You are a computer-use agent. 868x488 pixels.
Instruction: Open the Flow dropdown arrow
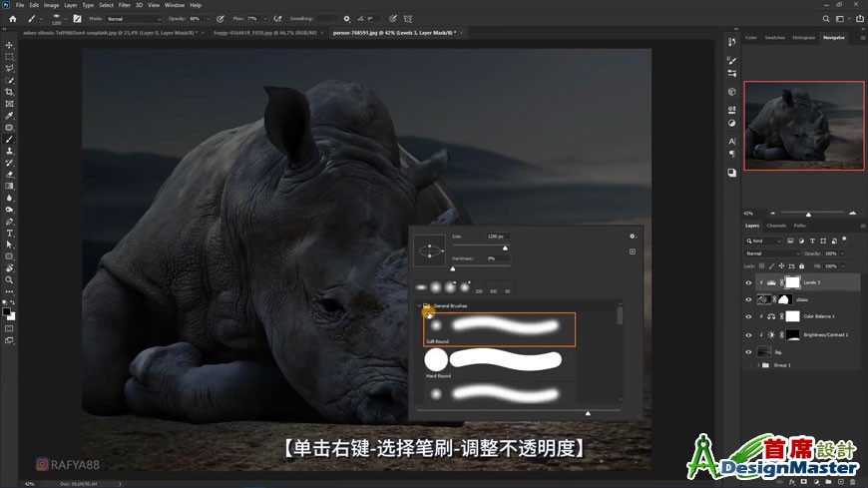(265, 19)
